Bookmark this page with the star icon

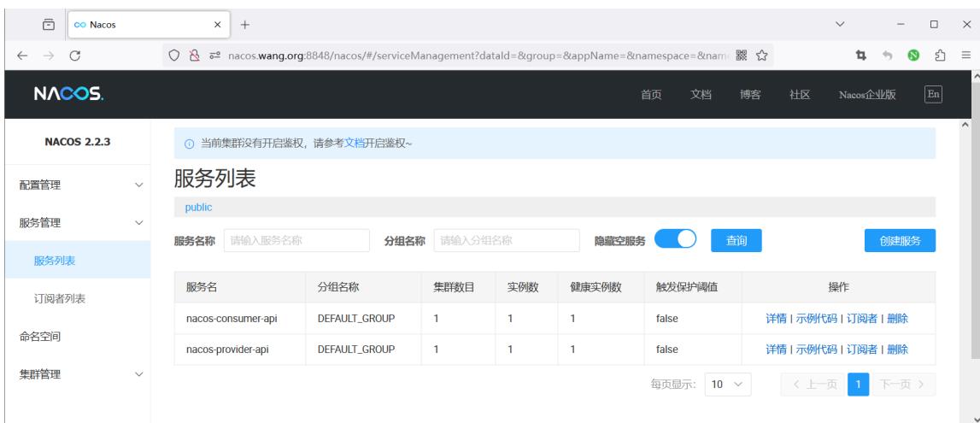(x=761, y=56)
